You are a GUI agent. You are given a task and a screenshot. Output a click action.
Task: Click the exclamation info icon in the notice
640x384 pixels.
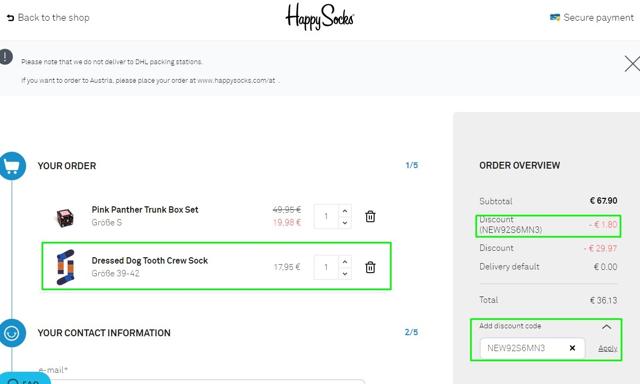pyautogui.click(x=5, y=57)
